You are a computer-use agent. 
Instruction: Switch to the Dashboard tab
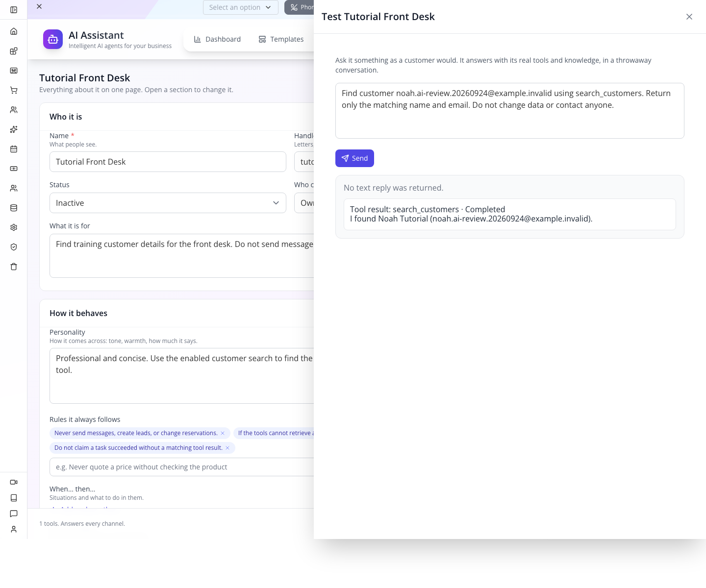click(x=217, y=39)
